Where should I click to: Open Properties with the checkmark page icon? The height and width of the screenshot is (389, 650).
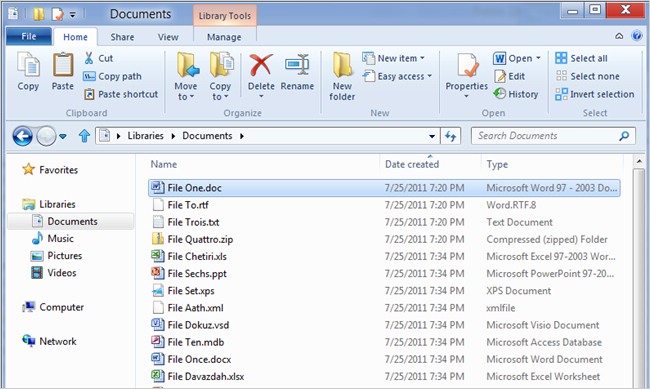click(x=467, y=66)
